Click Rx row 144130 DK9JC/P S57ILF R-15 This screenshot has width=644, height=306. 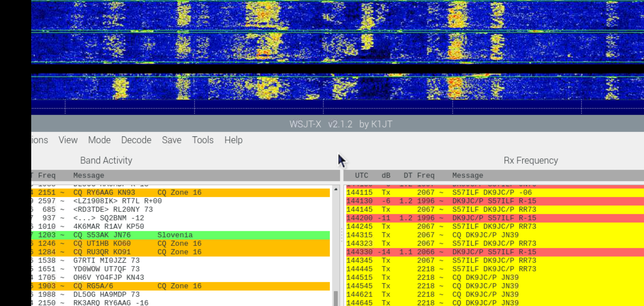495,201
